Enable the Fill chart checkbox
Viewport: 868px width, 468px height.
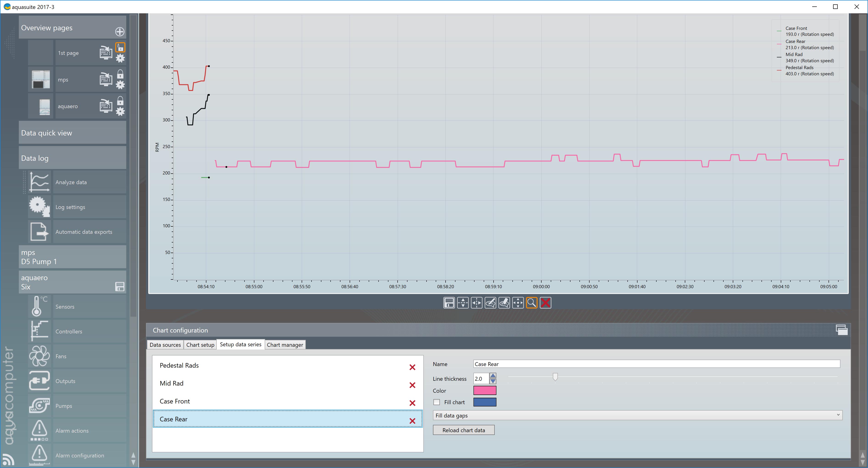point(437,402)
